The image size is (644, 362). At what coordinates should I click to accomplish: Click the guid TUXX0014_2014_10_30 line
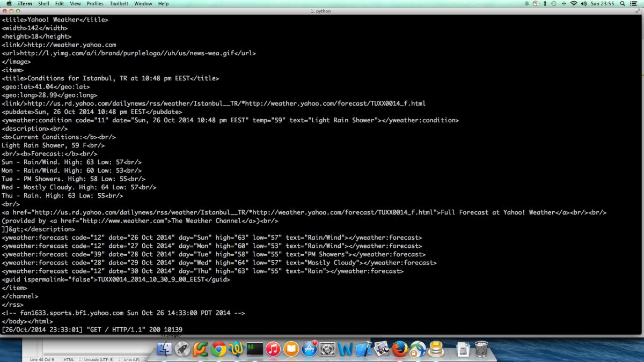[116, 279]
